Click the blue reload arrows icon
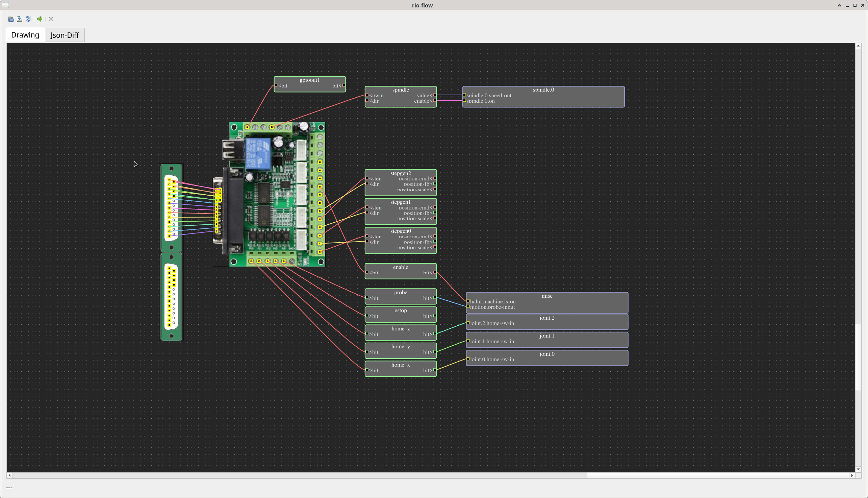Image resolution: width=868 pixels, height=498 pixels. [28, 19]
